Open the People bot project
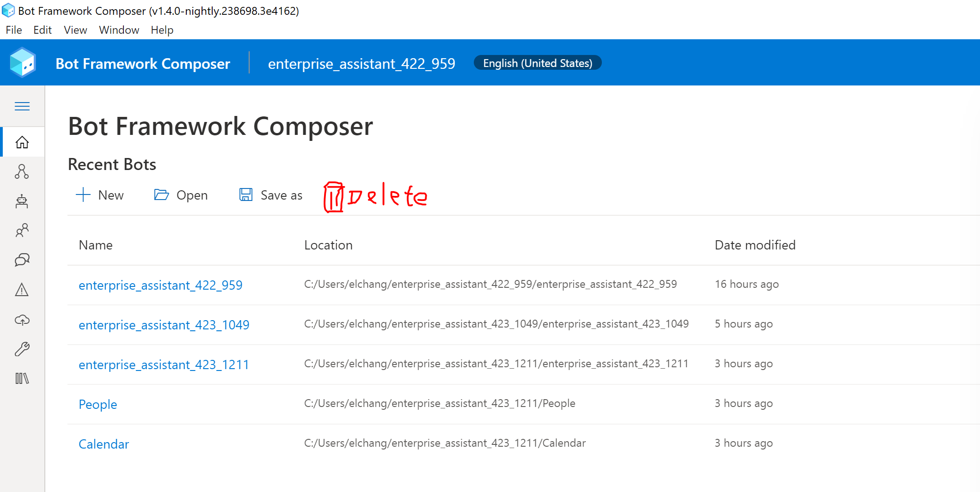 click(x=98, y=404)
